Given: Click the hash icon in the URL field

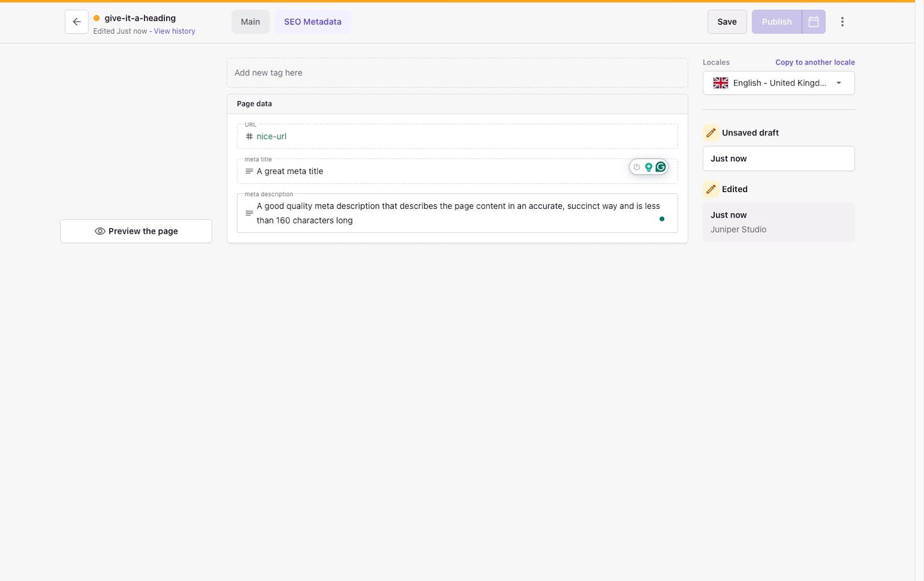Looking at the screenshot, I should pos(249,136).
